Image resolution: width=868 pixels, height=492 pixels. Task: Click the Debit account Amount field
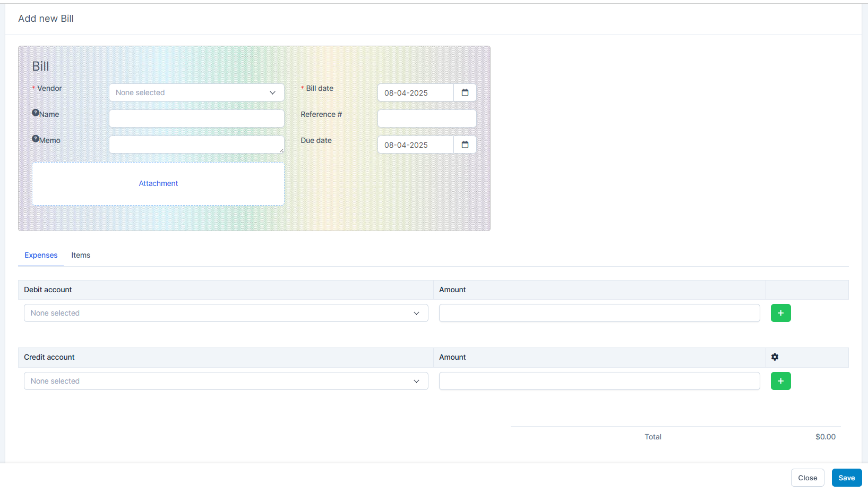(599, 313)
